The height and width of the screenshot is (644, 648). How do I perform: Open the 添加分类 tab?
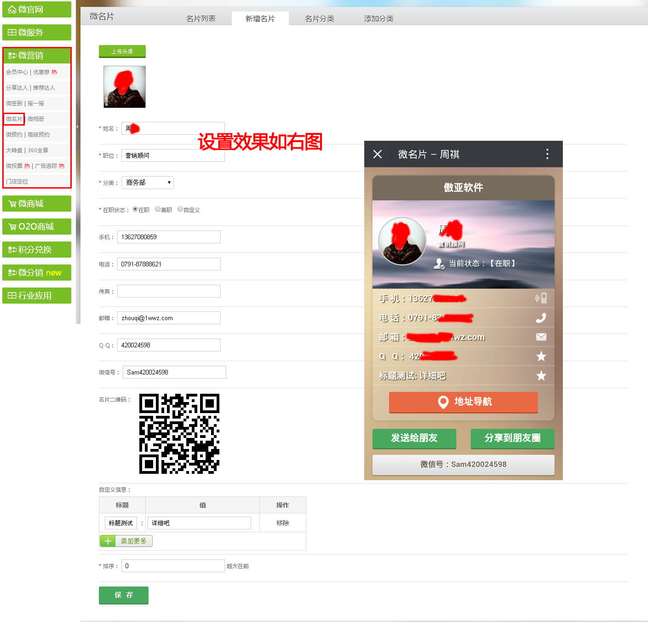[378, 19]
